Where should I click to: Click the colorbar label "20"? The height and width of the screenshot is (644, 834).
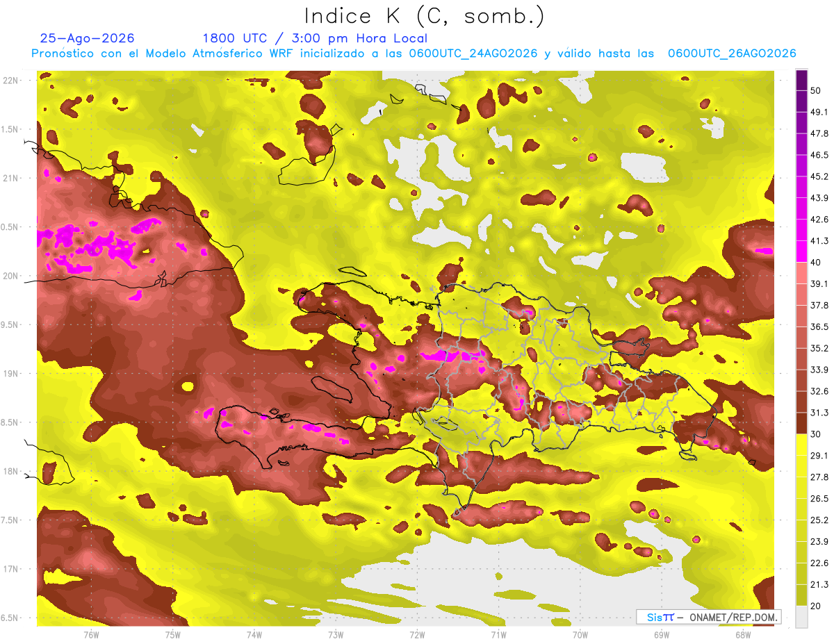pyautogui.click(x=817, y=605)
